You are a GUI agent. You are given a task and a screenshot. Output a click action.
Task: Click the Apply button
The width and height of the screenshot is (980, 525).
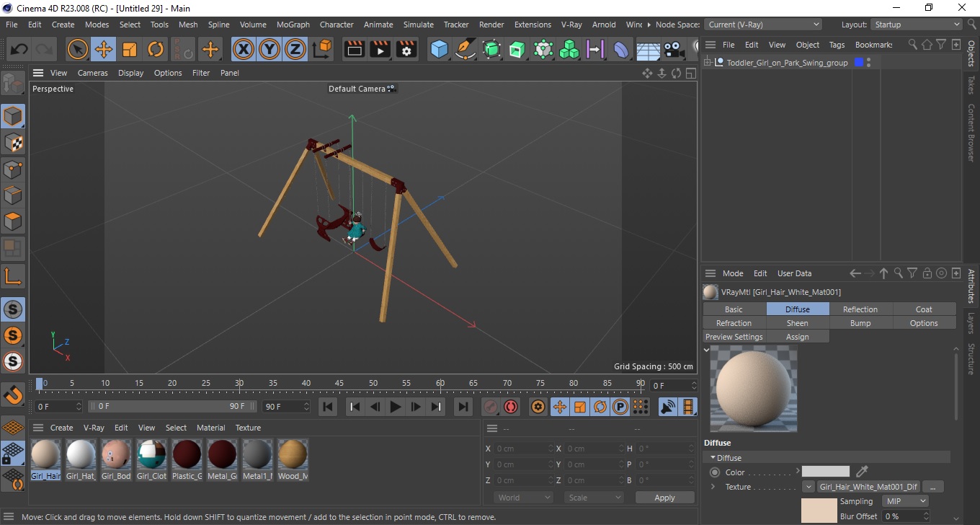coord(664,498)
